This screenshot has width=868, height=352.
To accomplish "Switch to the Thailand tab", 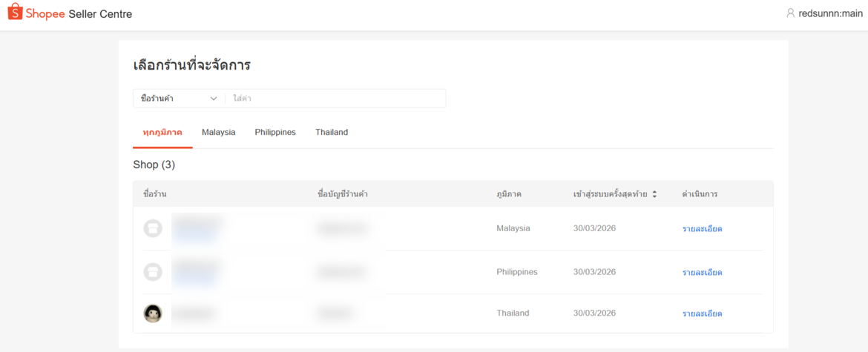I will [332, 133].
